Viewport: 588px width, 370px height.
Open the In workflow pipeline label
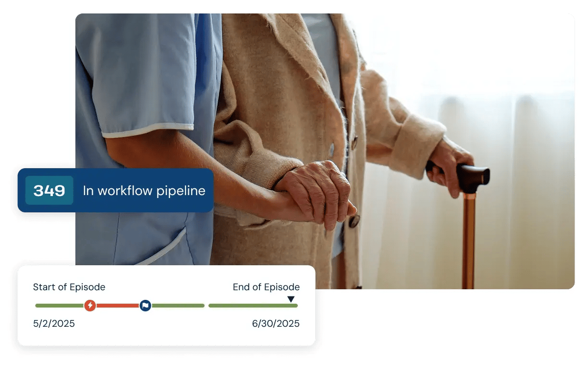(x=144, y=191)
